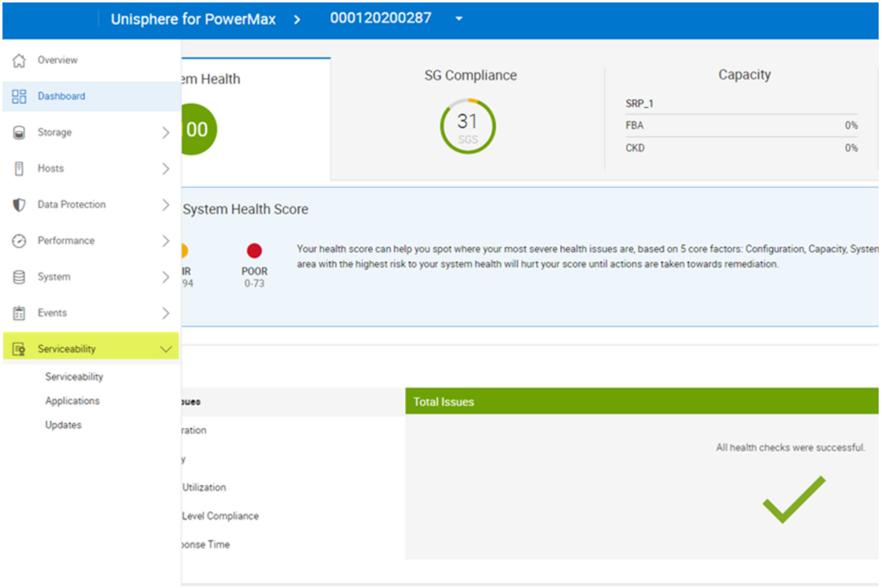Image resolution: width=882 pixels, height=588 pixels.
Task: Select the System Health tab
Action: click(256, 119)
